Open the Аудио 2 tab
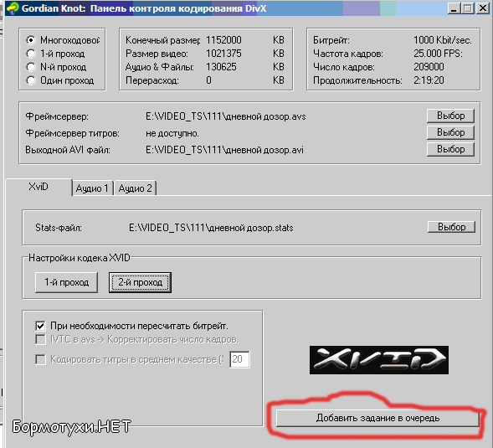The height and width of the screenshot is (448, 493). pos(136,188)
